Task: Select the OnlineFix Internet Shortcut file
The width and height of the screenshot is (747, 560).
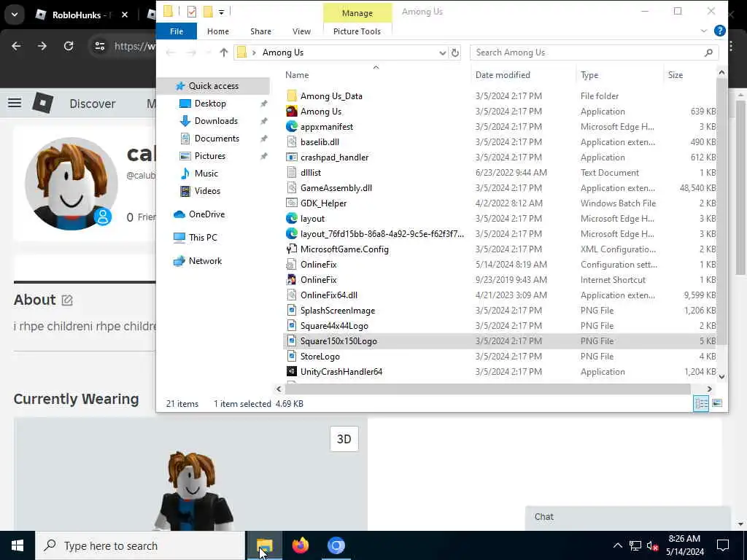Action: [318, 279]
